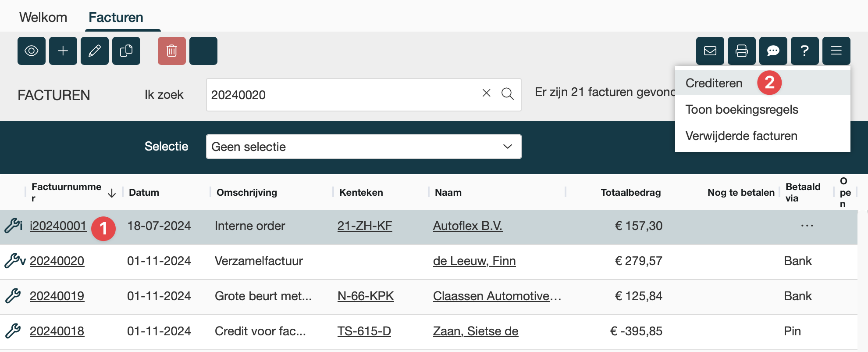Add a new invoice with plus button
This screenshot has width=868, height=352.
coord(63,51)
